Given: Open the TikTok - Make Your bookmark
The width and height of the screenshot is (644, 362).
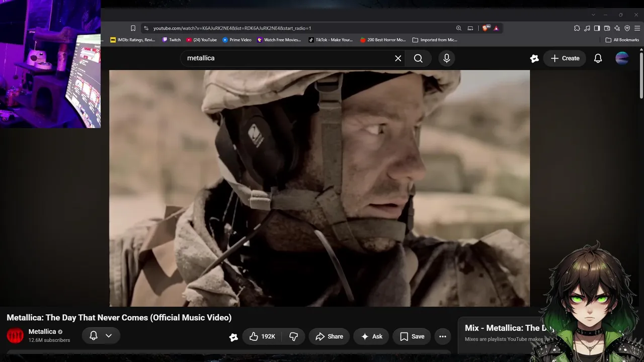Looking at the screenshot, I should 331,40.
